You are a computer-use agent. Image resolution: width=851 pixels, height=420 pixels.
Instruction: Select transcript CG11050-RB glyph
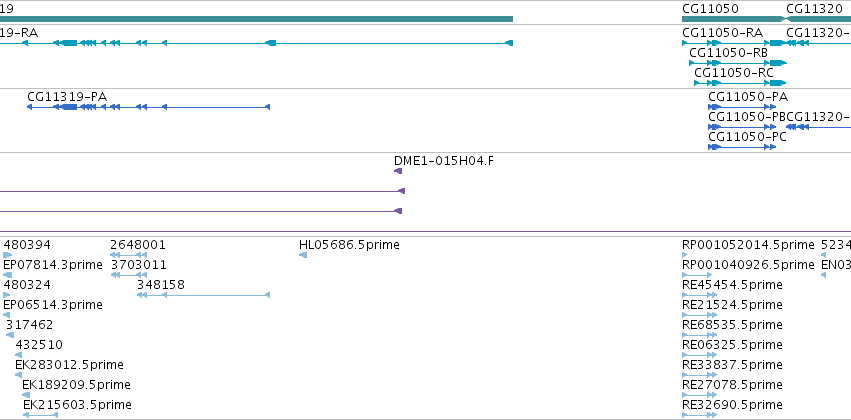738,63
